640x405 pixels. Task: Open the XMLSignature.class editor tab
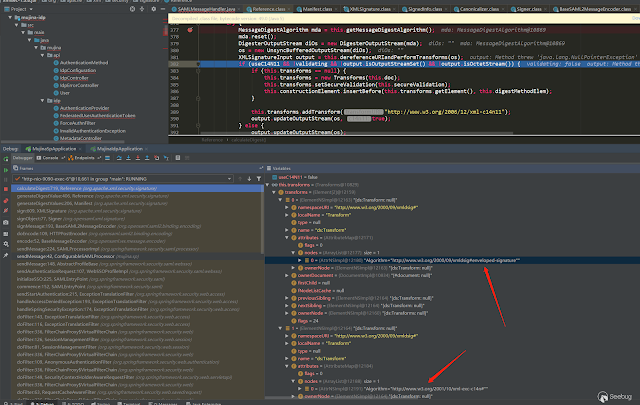pos(367,9)
